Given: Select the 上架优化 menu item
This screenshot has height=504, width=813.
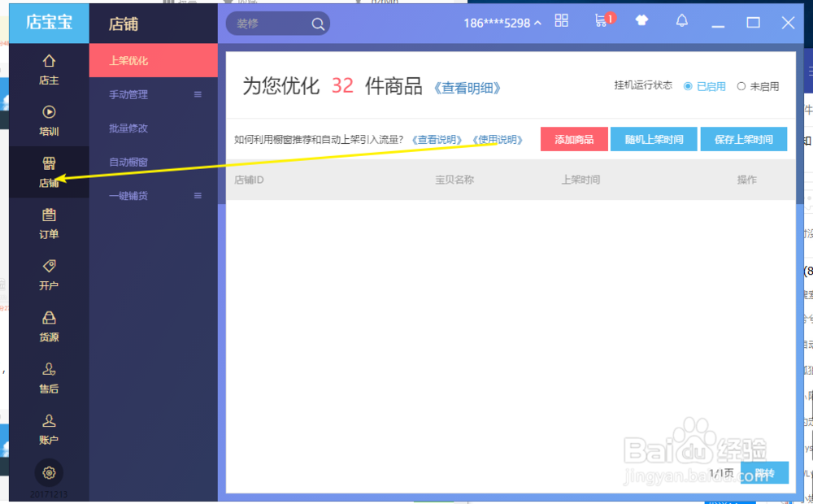Looking at the screenshot, I should (154, 61).
